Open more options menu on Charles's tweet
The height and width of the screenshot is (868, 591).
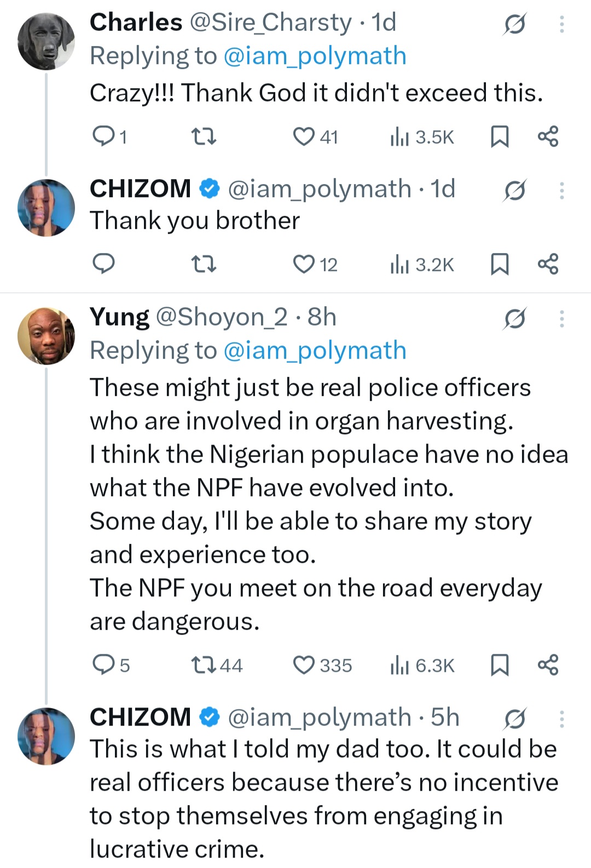[x=561, y=24]
